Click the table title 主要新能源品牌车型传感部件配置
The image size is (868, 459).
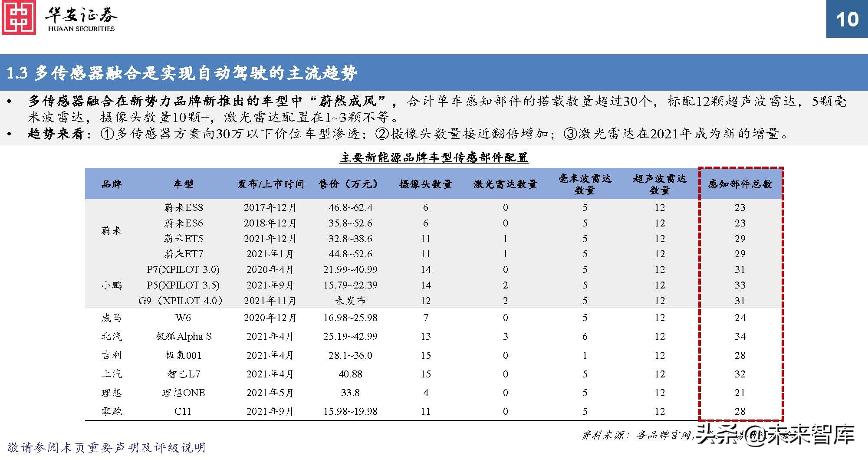click(434, 157)
